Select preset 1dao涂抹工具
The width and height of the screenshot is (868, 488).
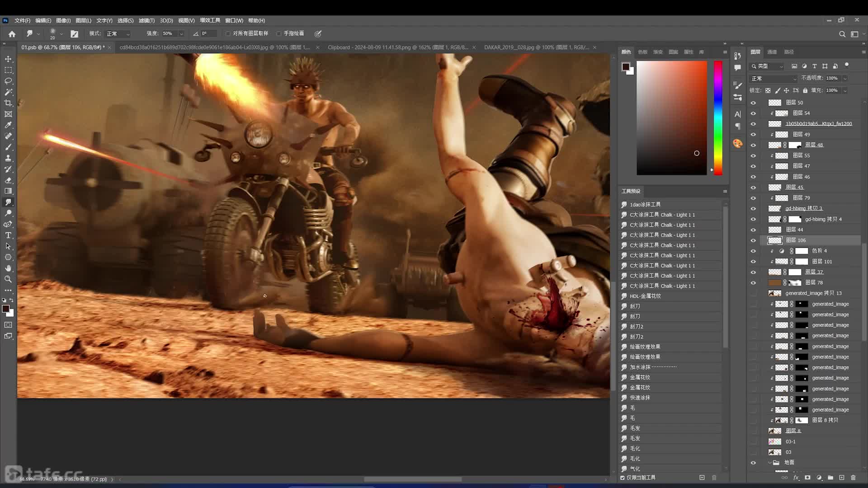coord(670,205)
